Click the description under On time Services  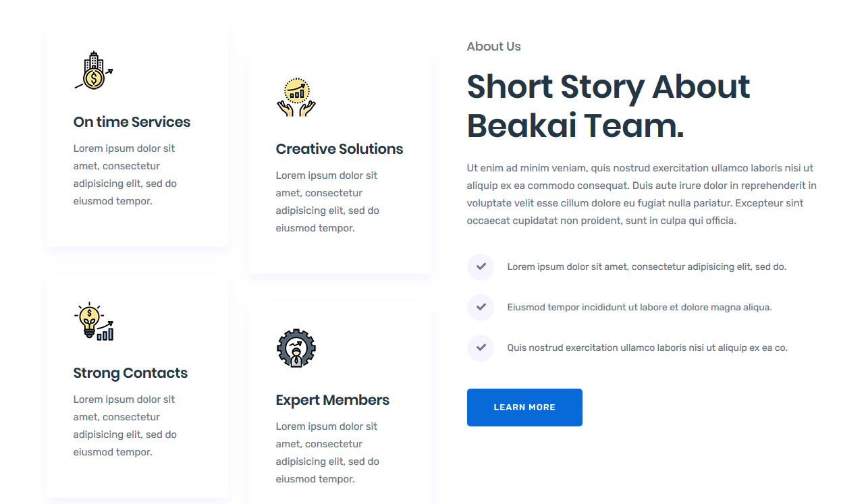(x=125, y=175)
